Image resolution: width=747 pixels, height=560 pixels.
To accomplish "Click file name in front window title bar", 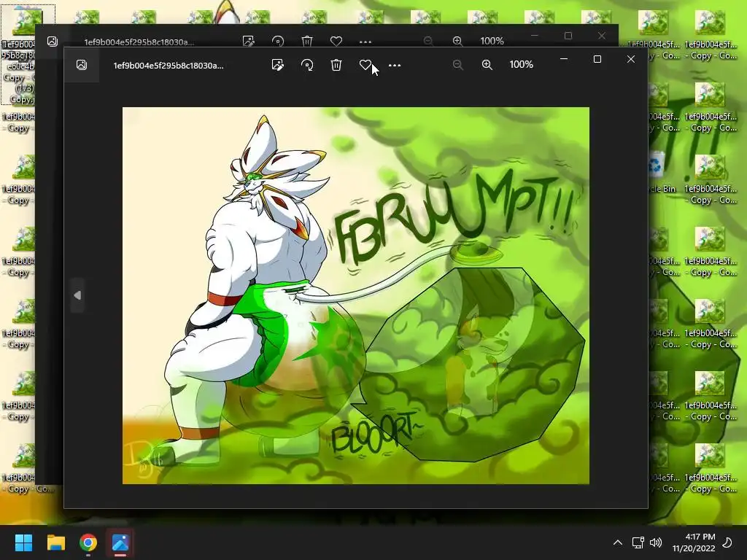I will point(169,66).
